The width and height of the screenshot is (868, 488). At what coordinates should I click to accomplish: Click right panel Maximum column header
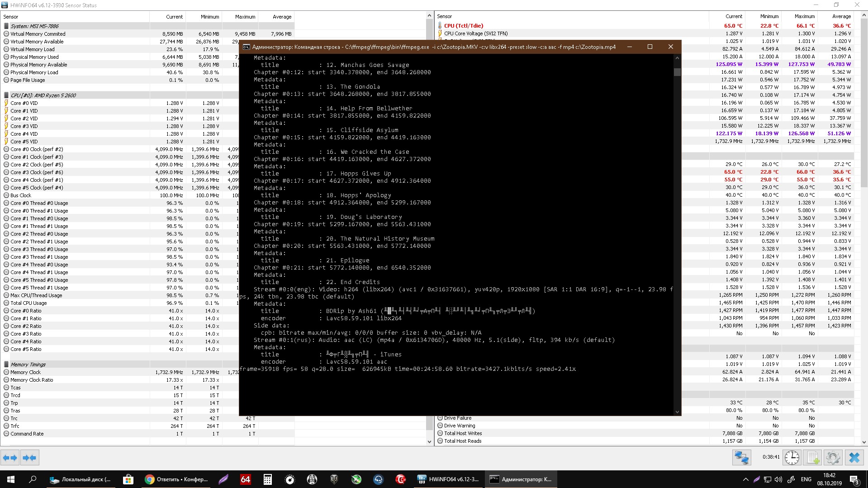tap(800, 16)
